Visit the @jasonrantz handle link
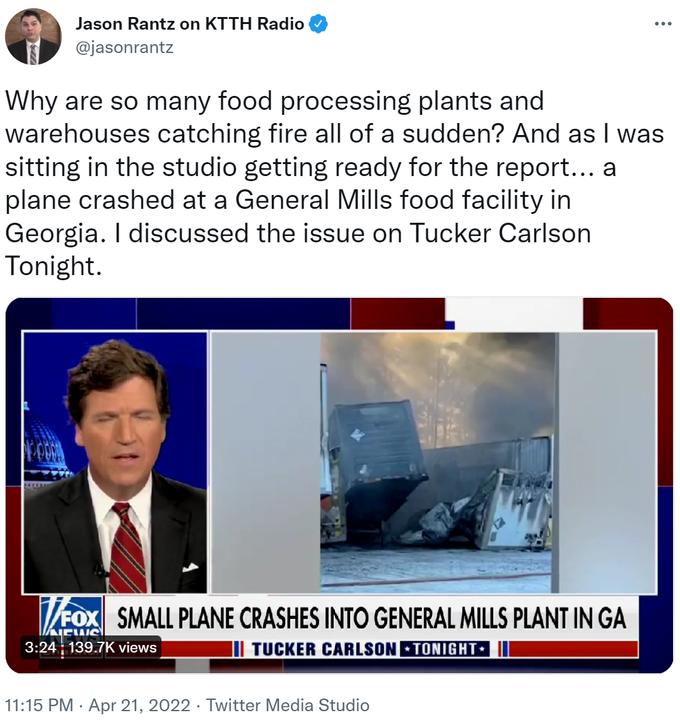680x720 pixels. pyautogui.click(x=125, y=47)
